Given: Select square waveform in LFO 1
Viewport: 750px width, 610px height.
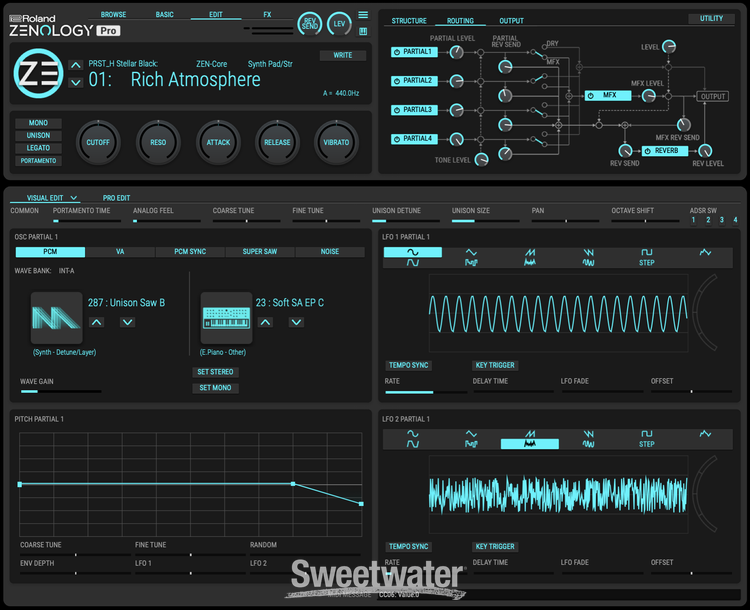Looking at the screenshot, I should pos(647,252).
